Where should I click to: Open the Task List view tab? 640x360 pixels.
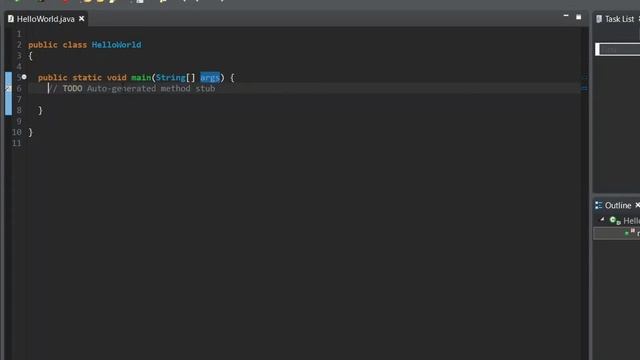619,19
